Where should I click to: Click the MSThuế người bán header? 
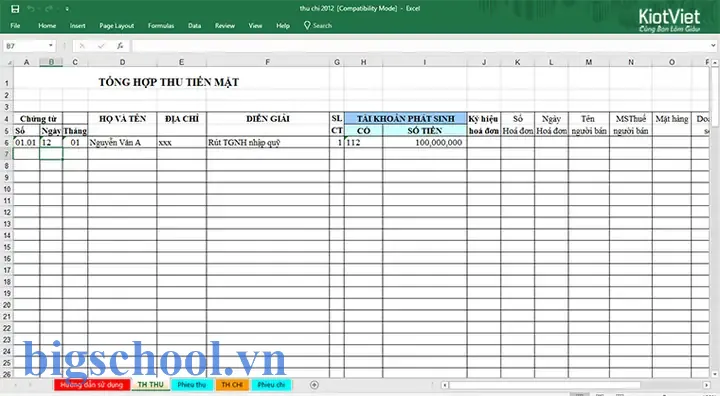tap(630, 124)
